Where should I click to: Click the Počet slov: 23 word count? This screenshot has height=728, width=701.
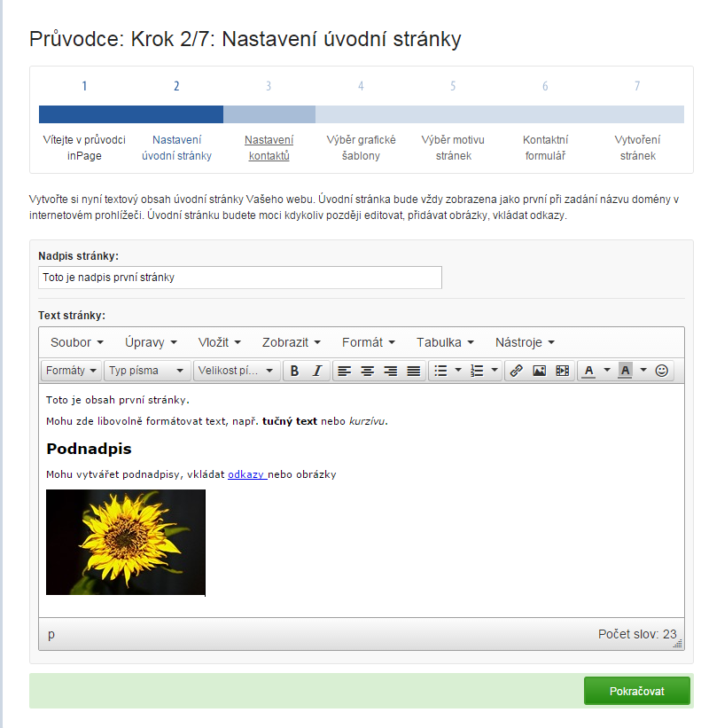637,634
